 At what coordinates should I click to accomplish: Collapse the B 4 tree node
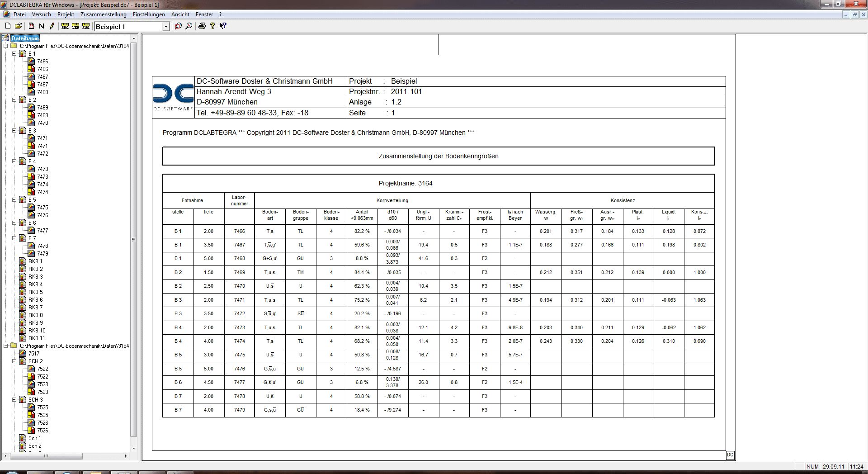14,161
